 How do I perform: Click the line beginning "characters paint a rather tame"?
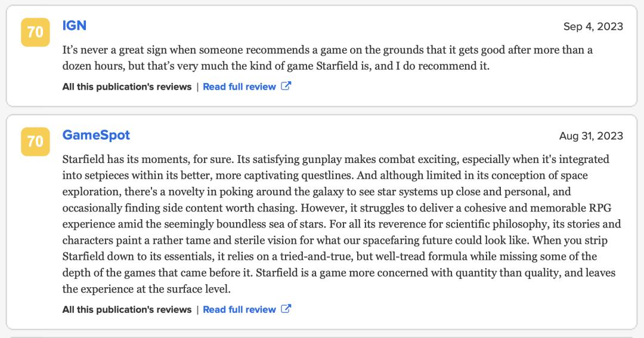pos(335,241)
